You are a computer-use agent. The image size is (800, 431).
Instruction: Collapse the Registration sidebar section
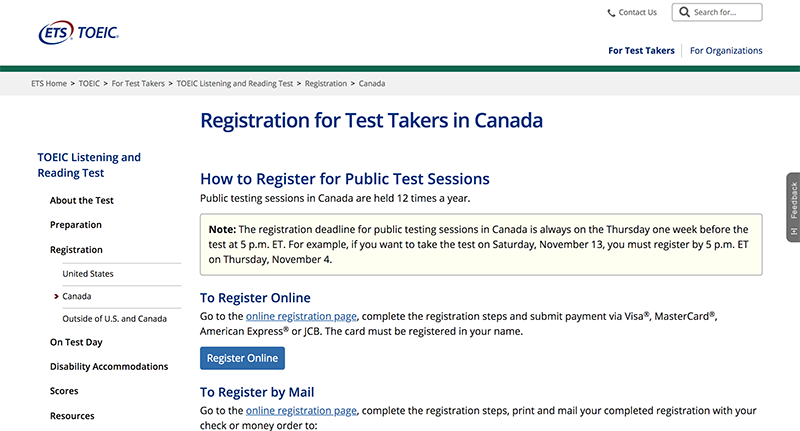pos(76,250)
